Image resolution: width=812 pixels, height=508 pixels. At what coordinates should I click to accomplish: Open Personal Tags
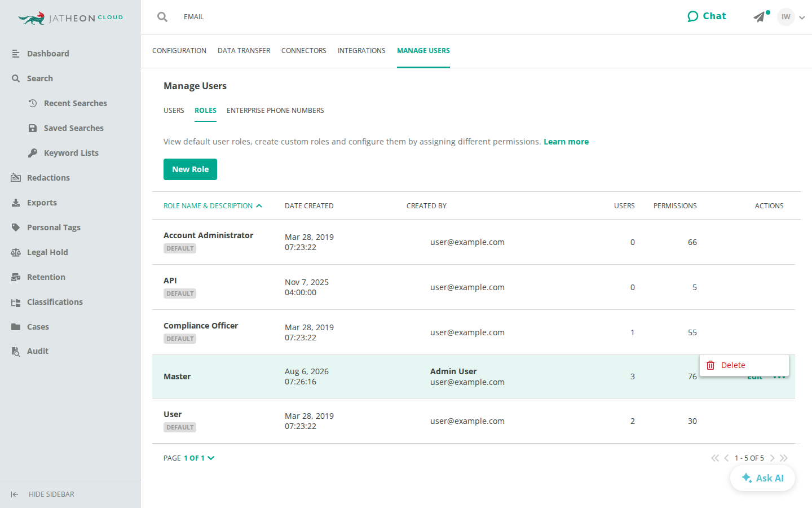54,227
